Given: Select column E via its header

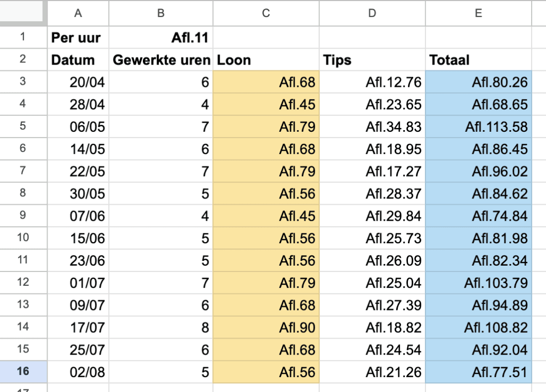Looking at the screenshot, I should tap(478, 13).
